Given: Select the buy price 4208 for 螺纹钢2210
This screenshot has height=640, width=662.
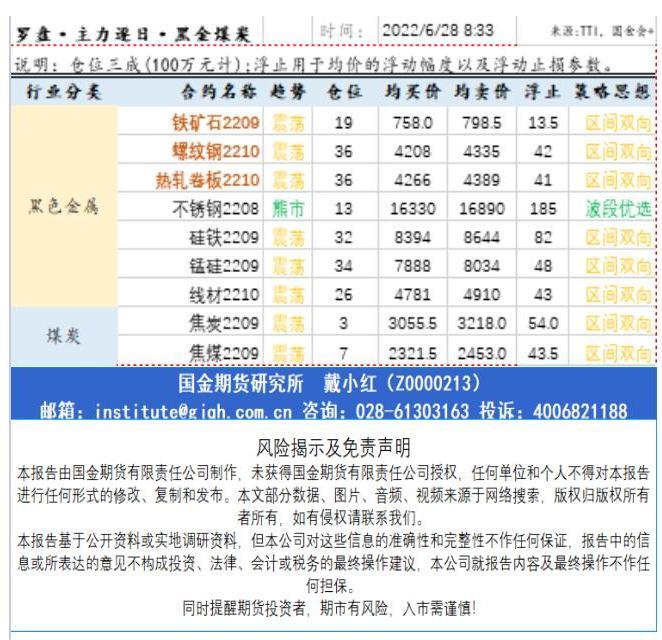Looking at the screenshot, I should point(412,152).
